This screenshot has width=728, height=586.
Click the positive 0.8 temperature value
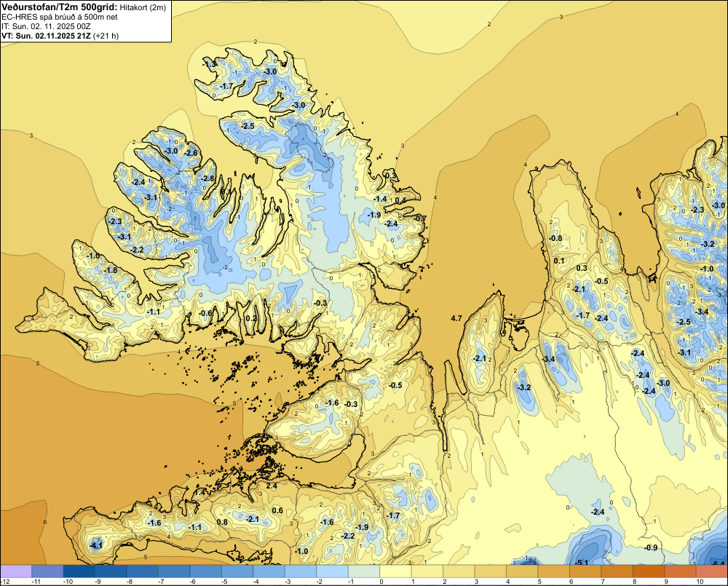pos(222,521)
